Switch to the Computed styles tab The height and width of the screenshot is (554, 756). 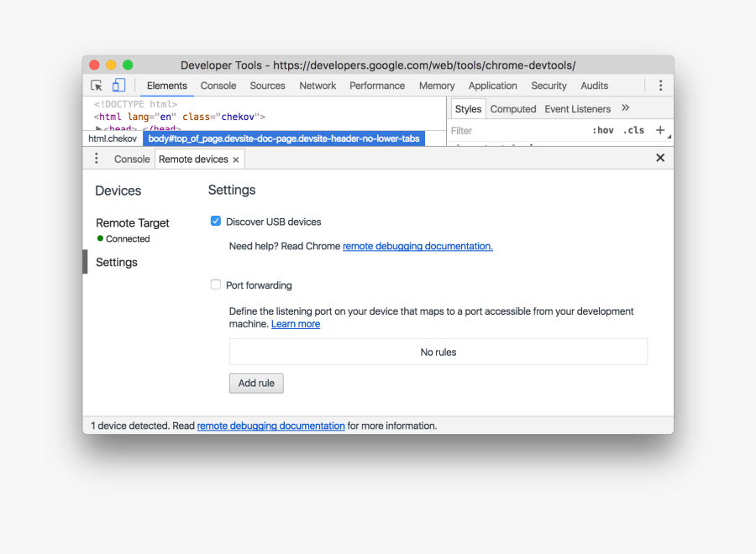coord(512,109)
